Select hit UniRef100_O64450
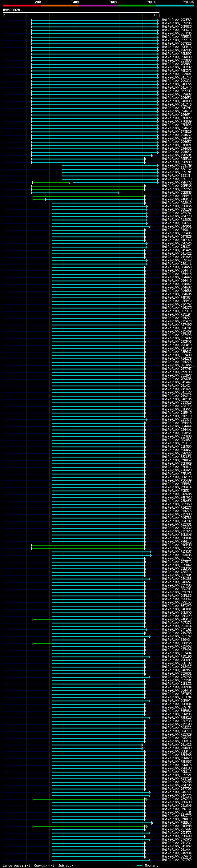The height and width of the screenshot is (868, 197). 177,267
